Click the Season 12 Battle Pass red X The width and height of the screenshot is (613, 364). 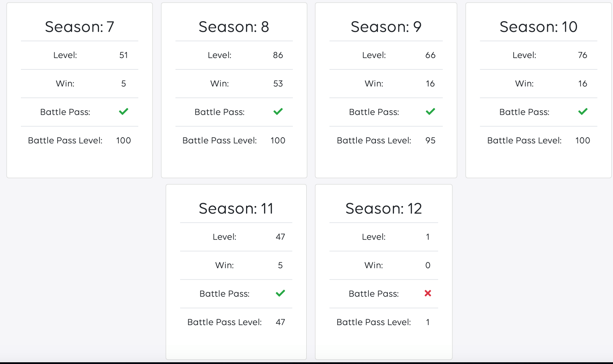[428, 293]
